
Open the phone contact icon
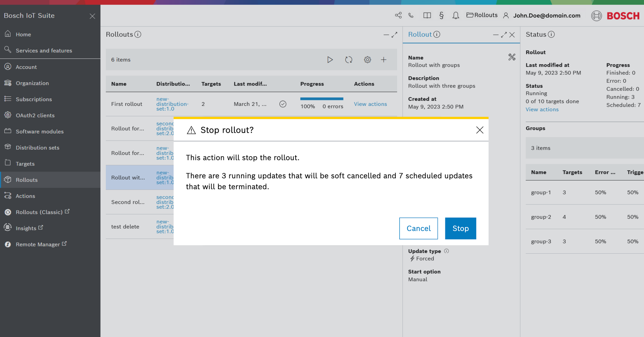(411, 15)
